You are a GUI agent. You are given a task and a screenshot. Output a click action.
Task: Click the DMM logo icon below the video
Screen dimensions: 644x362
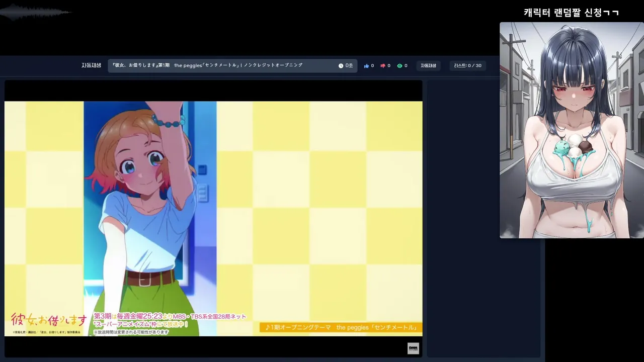point(413,348)
